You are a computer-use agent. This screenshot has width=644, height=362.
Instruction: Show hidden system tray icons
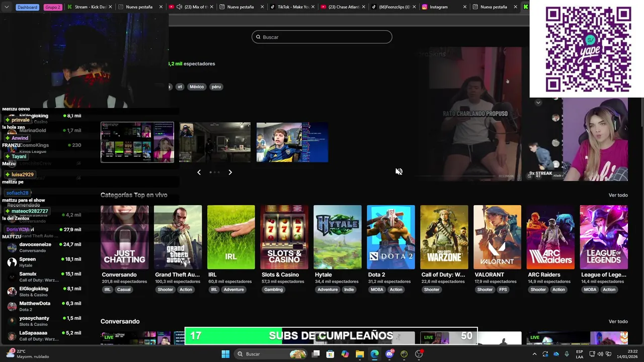click(x=534, y=354)
